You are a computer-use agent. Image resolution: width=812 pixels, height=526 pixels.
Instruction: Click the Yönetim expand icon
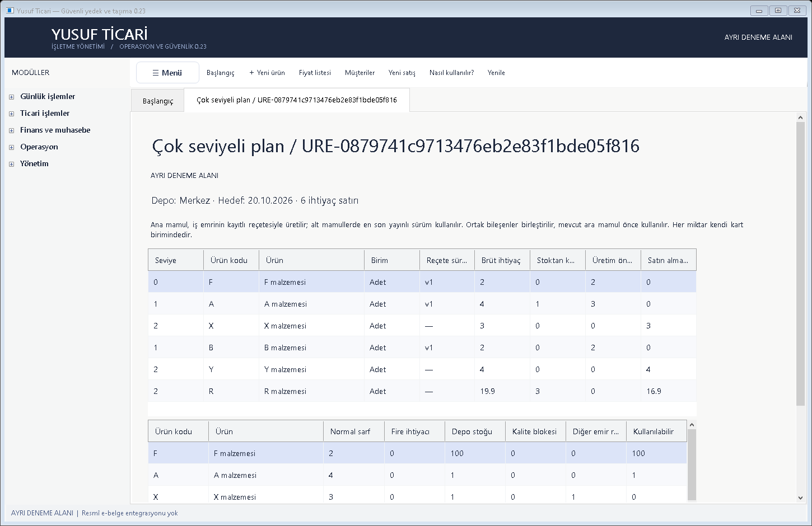11,164
